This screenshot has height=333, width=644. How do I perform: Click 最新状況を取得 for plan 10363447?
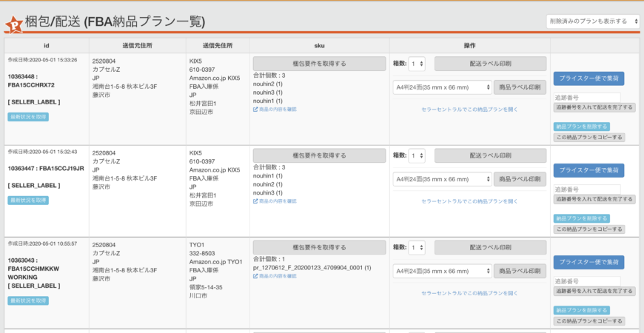coord(28,201)
